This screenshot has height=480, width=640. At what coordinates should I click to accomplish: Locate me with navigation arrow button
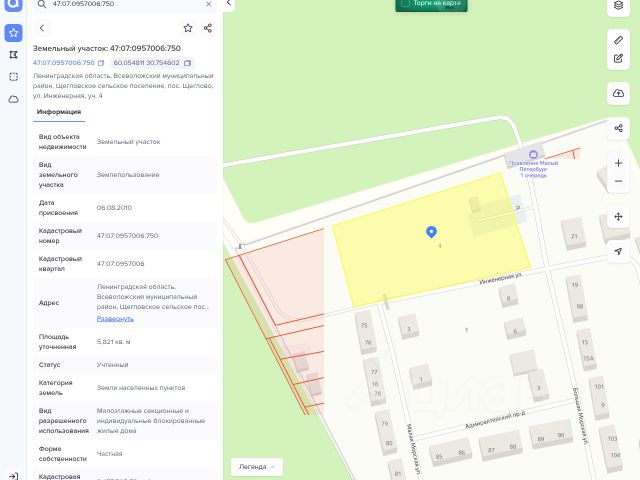pos(618,251)
